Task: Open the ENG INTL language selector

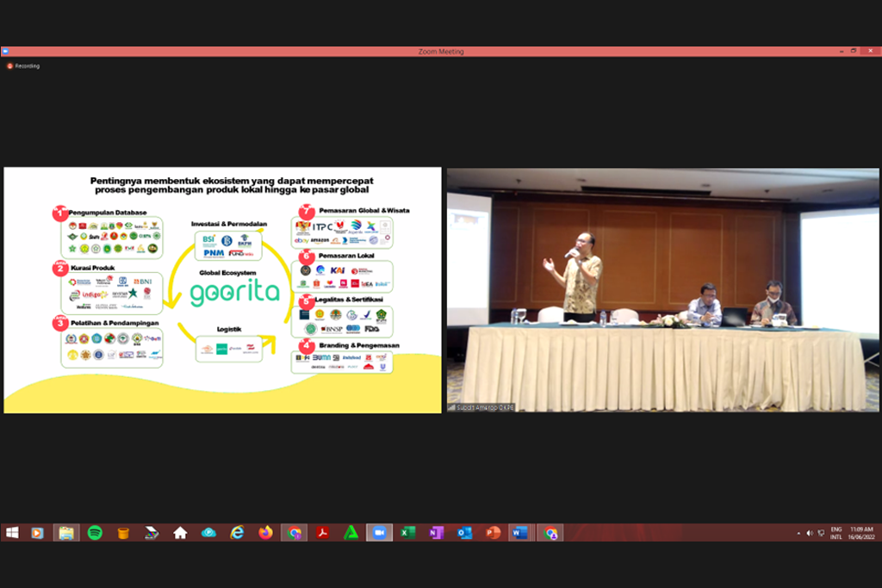Action: (835, 533)
